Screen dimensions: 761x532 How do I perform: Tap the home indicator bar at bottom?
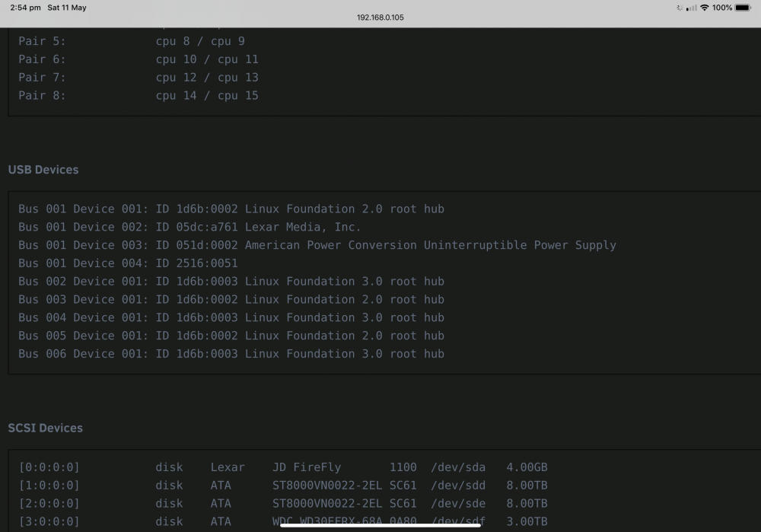(x=380, y=525)
